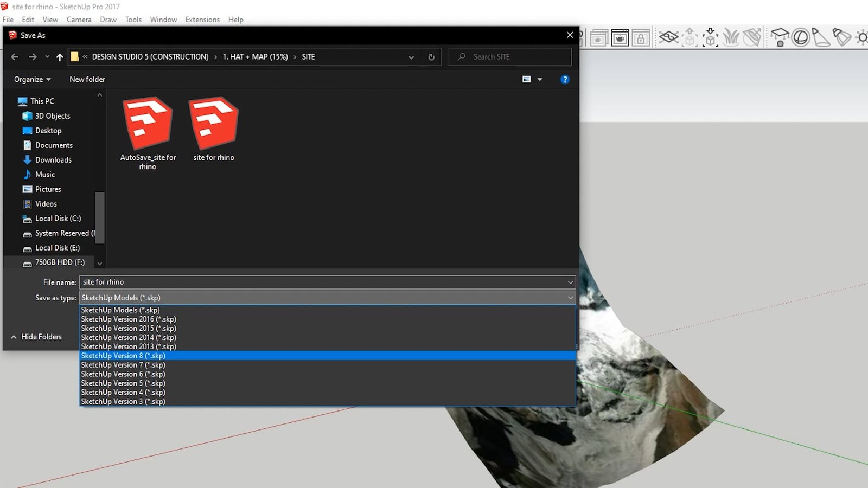Choose SketchUp Version 3 format

(x=328, y=402)
